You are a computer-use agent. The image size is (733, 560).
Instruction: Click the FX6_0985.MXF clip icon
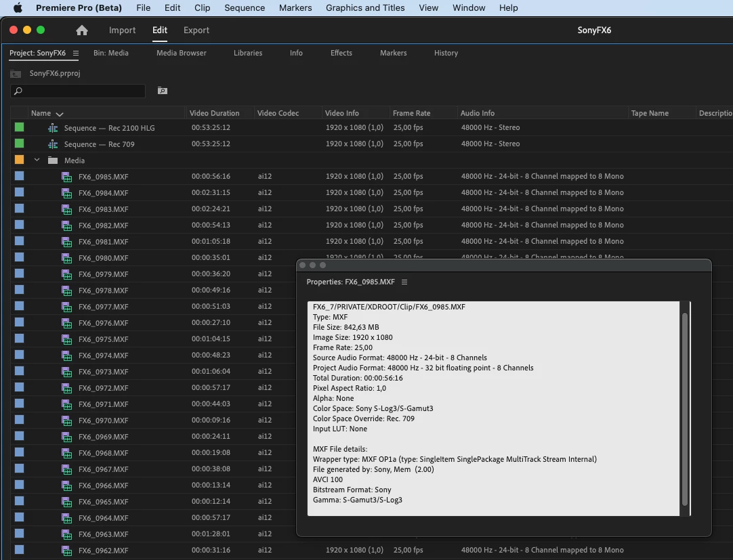click(67, 177)
